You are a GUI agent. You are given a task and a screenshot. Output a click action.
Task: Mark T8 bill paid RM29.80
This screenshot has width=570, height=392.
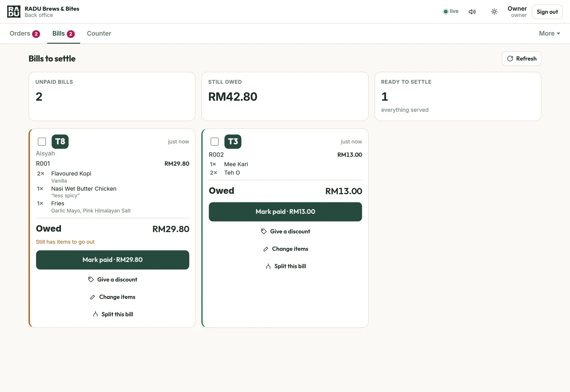tap(113, 260)
